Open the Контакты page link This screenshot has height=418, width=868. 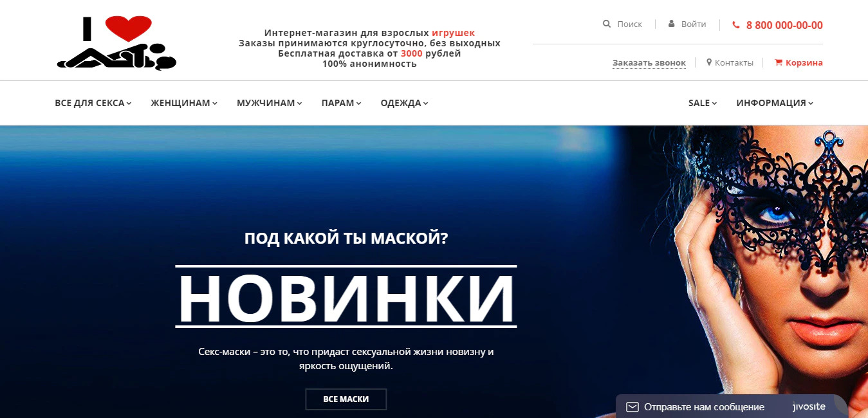(734, 63)
